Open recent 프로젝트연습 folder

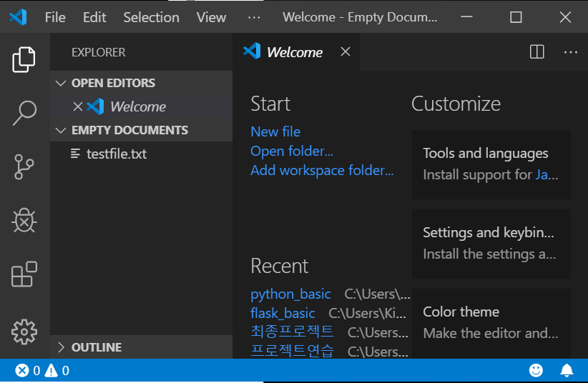(292, 351)
